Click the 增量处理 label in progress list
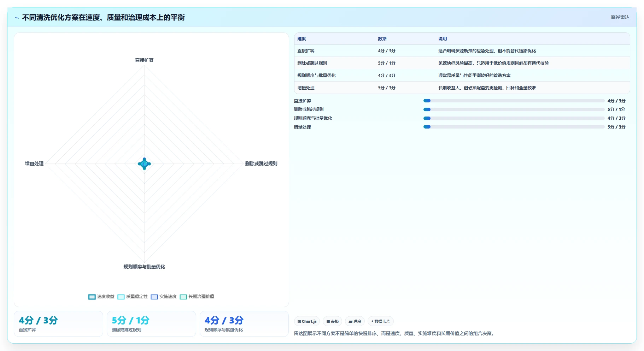 [x=302, y=127]
